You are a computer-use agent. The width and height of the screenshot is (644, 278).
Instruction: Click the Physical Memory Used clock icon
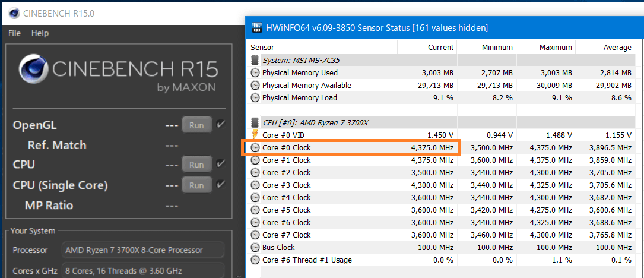pyautogui.click(x=255, y=73)
